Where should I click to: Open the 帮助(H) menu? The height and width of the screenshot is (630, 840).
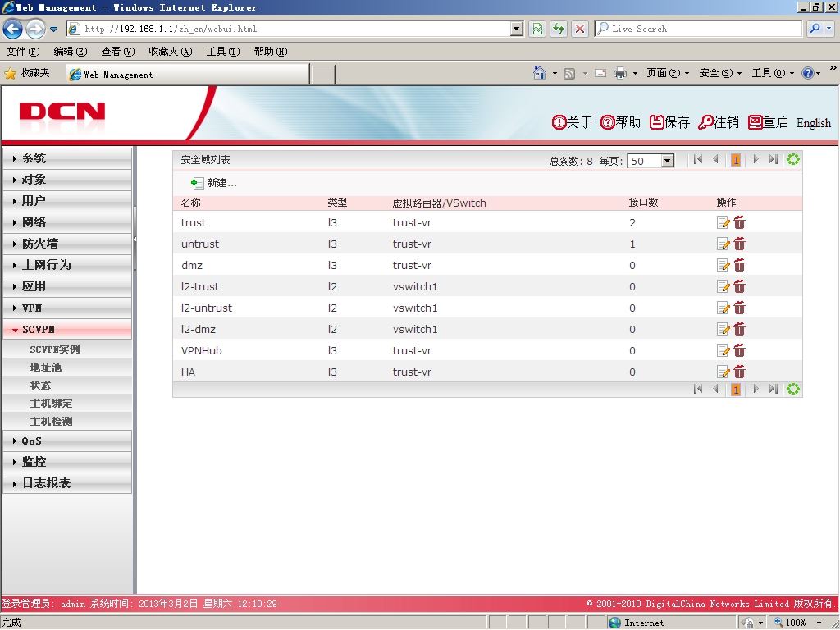pyautogui.click(x=271, y=52)
